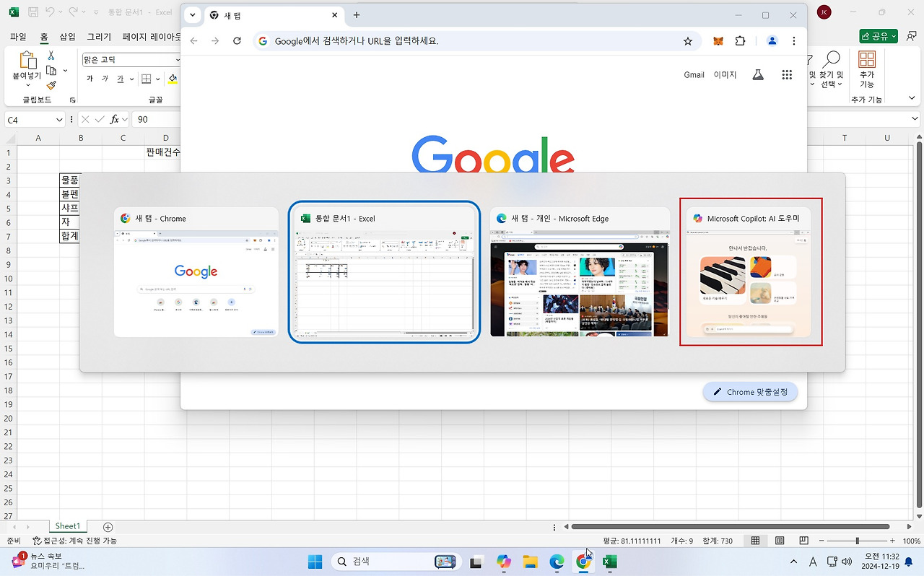This screenshot has width=924, height=576.
Task: Click the 100% zoom level in Excel
Action: tap(911, 541)
